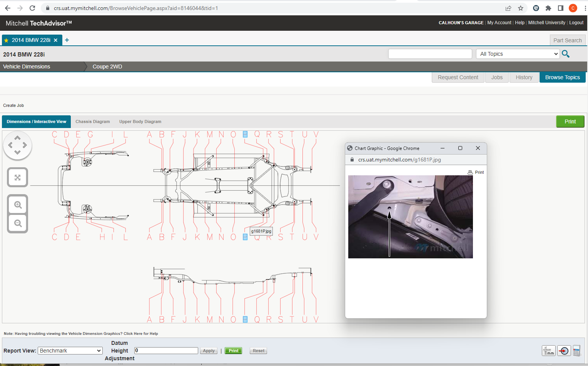This screenshot has width=588, height=366.
Task: Open the Report View Benchmark dropdown
Action: pyautogui.click(x=70, y=351)
